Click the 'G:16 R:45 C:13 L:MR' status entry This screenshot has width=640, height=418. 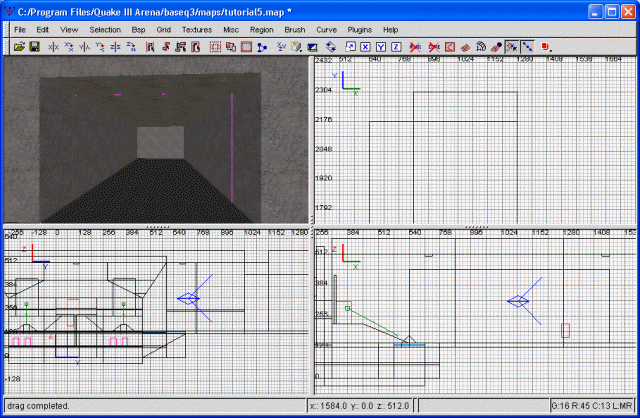click(x=592, y=406)
